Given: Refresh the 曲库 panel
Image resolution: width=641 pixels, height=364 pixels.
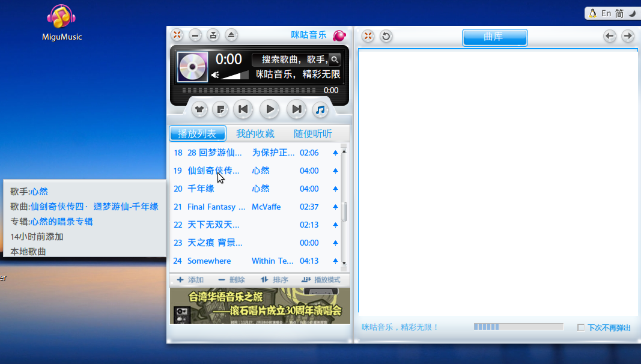Looking at the screenshot, I should (x=386, y=36).
